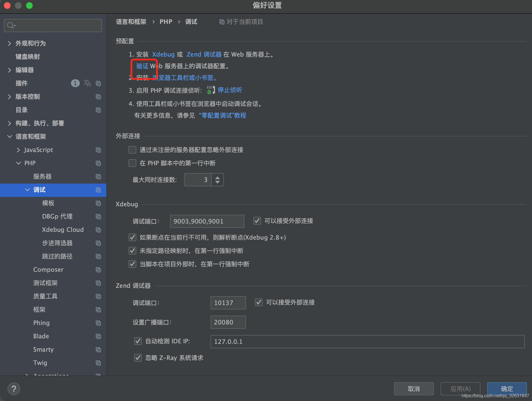Expand 外观和行为 in the sidebar
This screenshot has width=532, height=401.
click(x=9, y=43)
